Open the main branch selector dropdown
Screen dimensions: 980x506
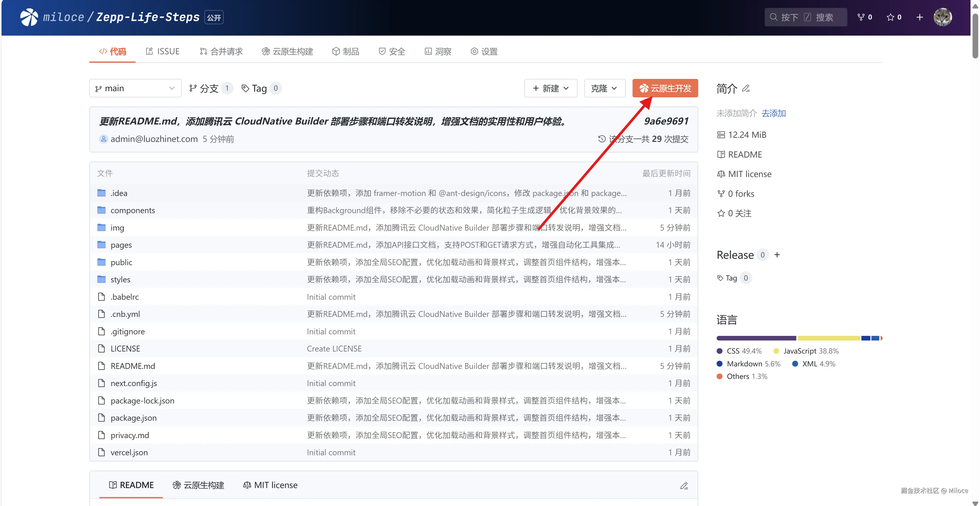[136, 88]
